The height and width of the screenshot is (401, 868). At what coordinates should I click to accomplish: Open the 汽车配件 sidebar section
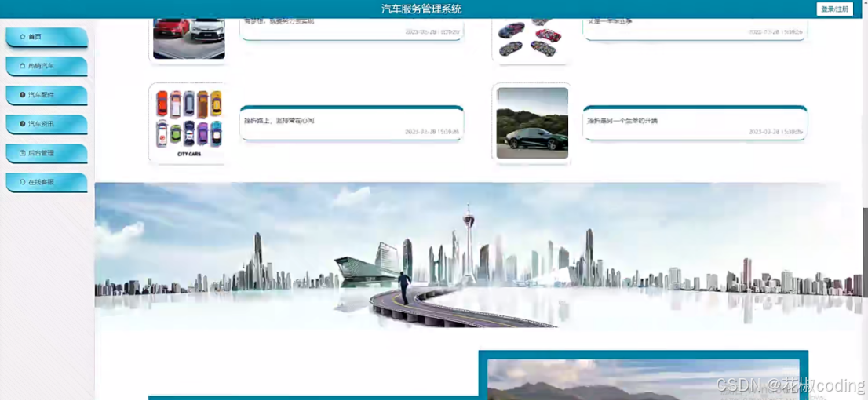point(47,95)
